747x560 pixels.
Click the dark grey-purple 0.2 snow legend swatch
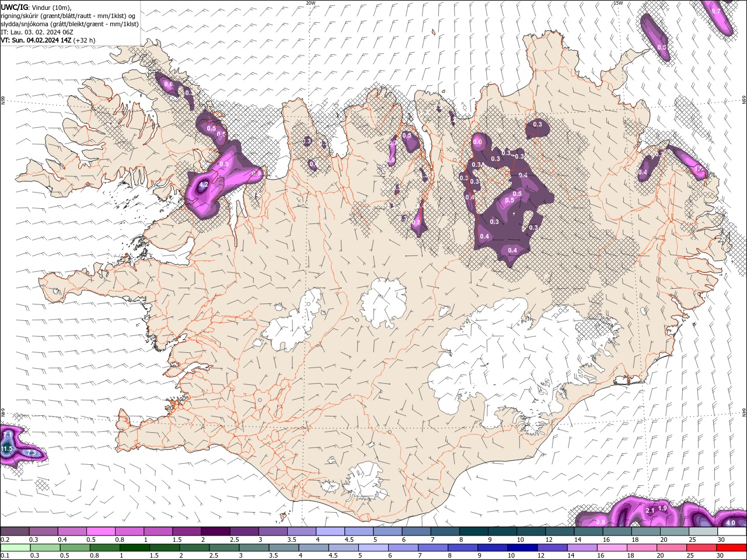(15, 531)
